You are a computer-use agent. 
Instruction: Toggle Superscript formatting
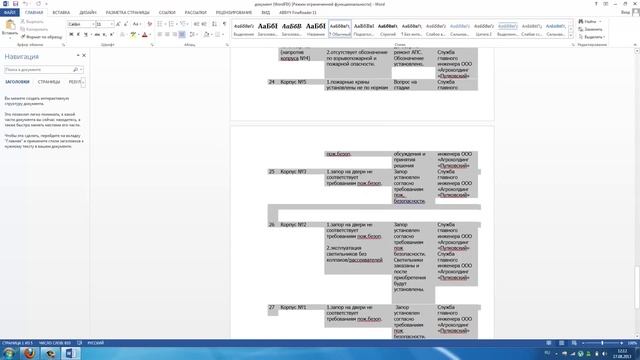pos(111,35)
